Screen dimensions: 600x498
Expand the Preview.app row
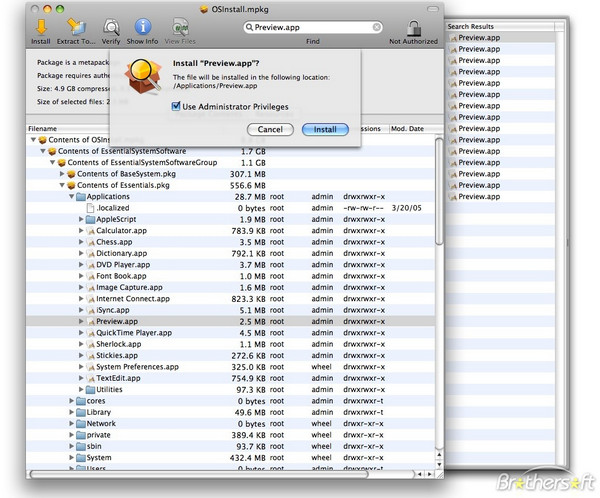point(81,322)
